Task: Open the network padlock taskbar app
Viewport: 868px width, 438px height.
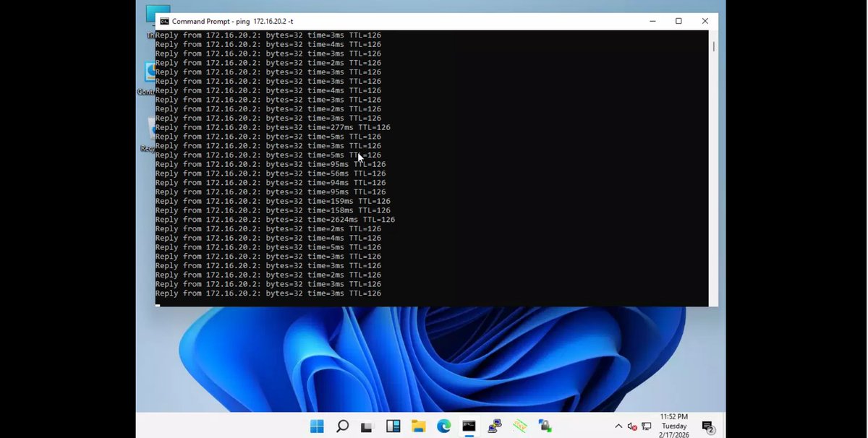Action: pyautogui.click(x=545, y=426)
